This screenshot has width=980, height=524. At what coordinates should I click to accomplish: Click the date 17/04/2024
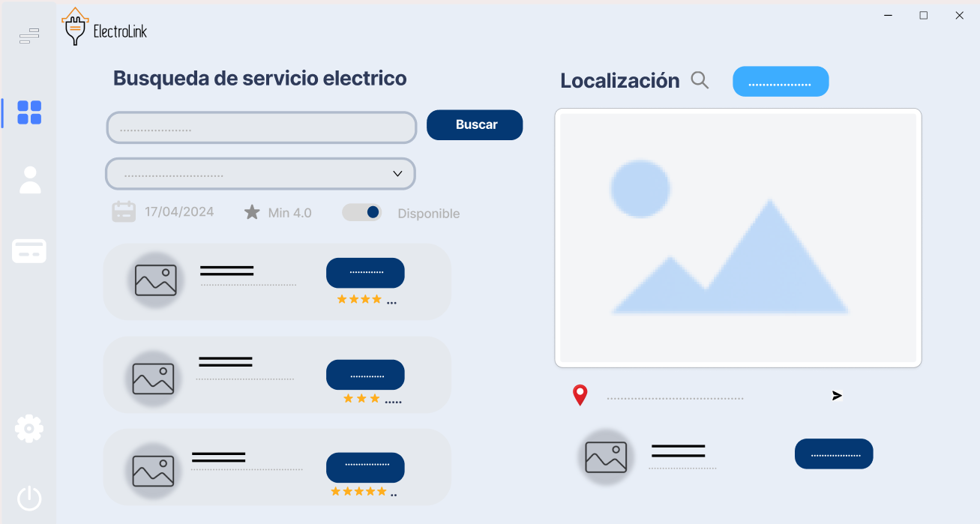pos(179,212)
